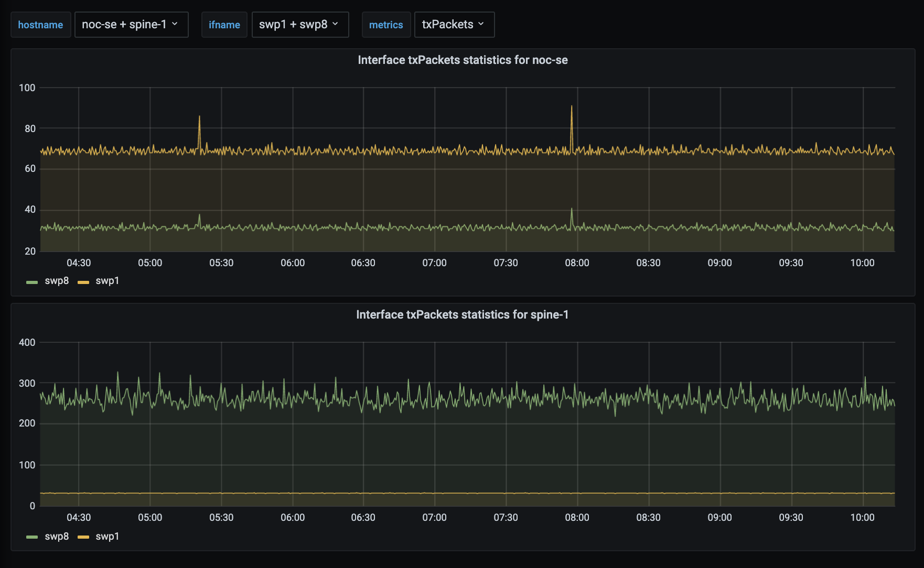Toggle swp8 series in the spine-1 legend
This screenshot has height=568, width=924.
(56, 537)
